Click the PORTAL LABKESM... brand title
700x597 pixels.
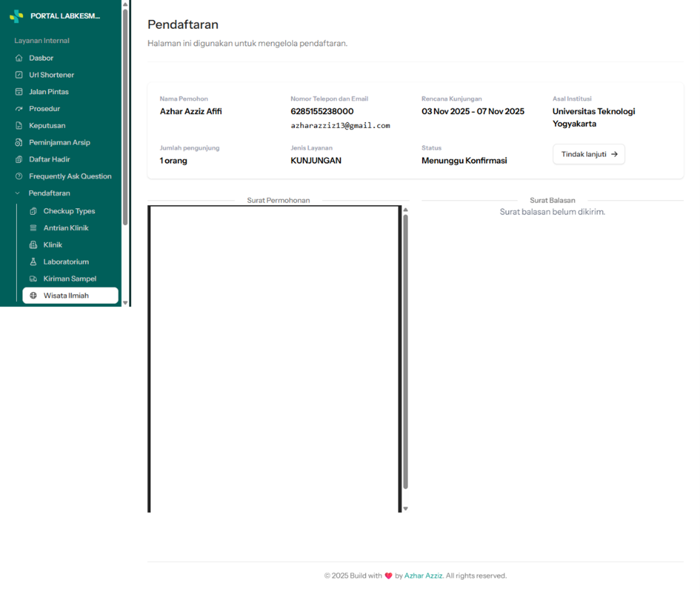65,16
